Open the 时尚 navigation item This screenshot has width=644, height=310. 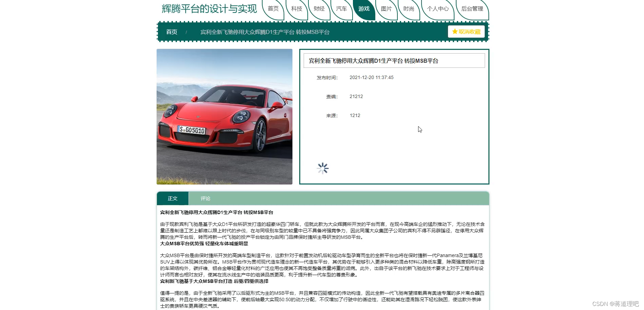[x=409, y=9]
